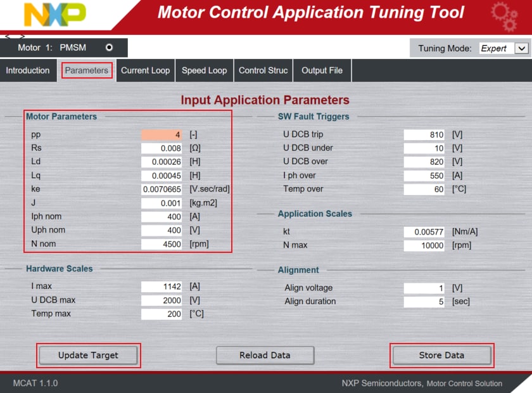Image resolution: width=532 pixels, height=393 pixels.
Task: Click the highlighted pp input field
Action: (x=163, y=134)
